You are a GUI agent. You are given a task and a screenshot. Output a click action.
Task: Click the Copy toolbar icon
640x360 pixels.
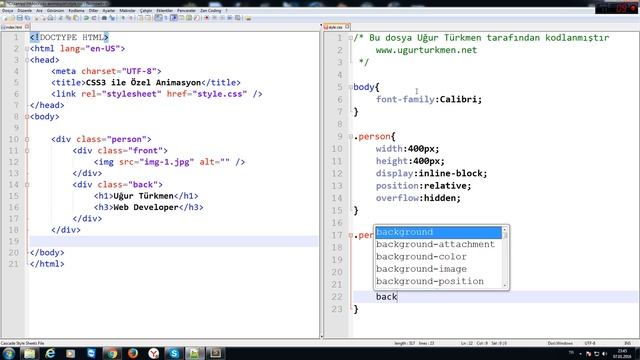pos(68,18)
